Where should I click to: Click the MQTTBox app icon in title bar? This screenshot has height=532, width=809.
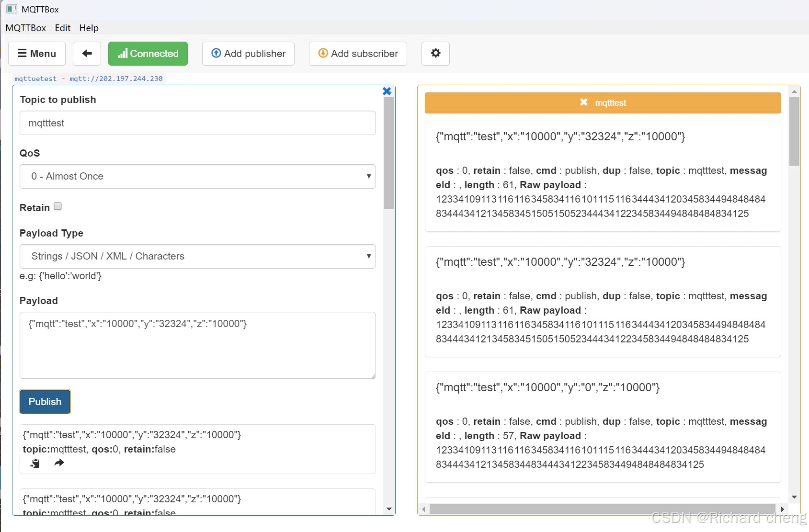pos(11,9)
